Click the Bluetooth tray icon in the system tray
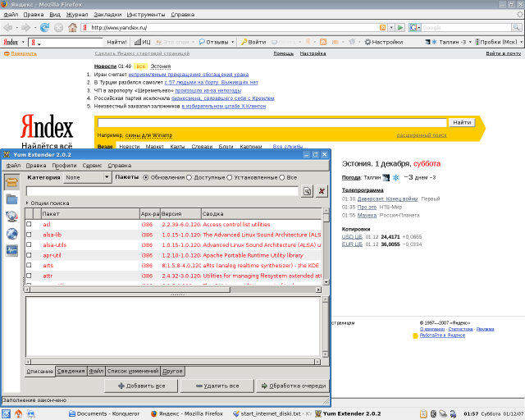The width and height of the screenshot is (525, 420). coord(433,413)
